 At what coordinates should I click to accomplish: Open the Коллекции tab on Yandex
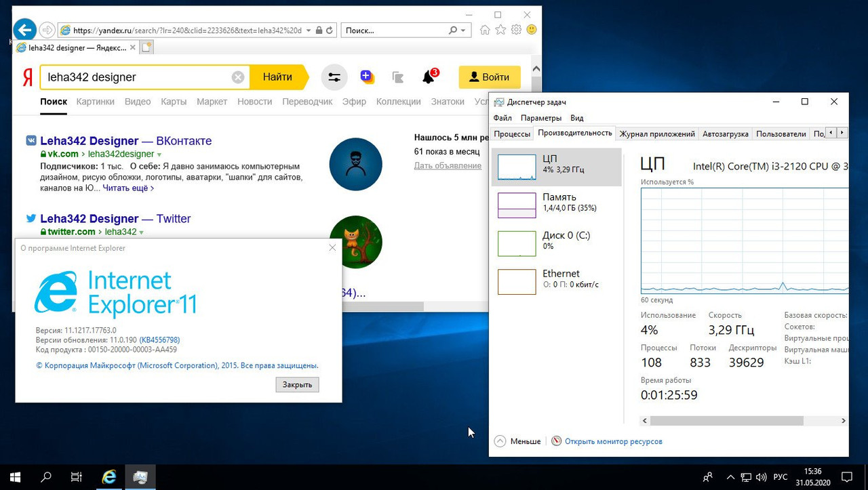tap(399, 102)
